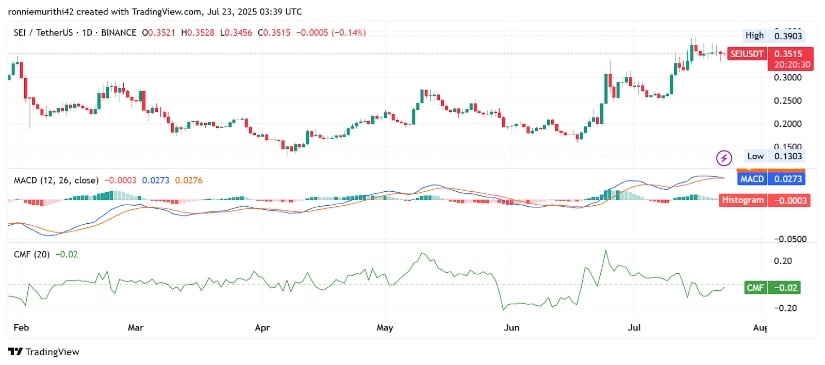Click the Apr label on time axis

pos(261,328)
